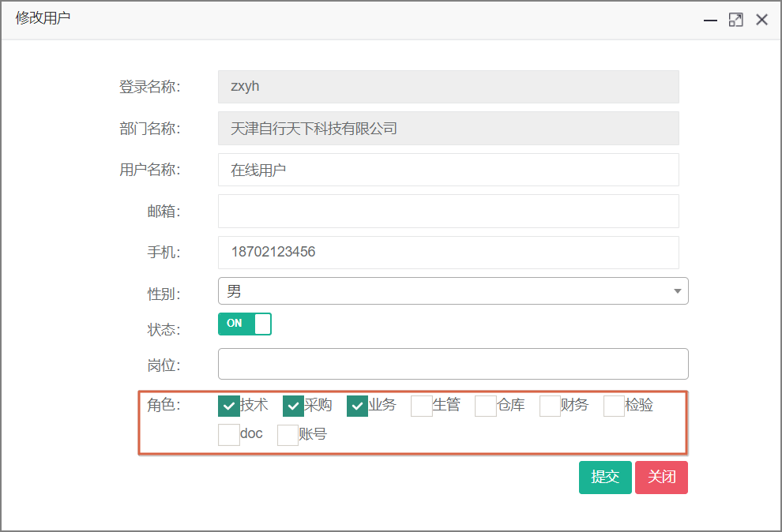
Task: Minimize the 修改用户 dialog
Action: pos(710,21)
